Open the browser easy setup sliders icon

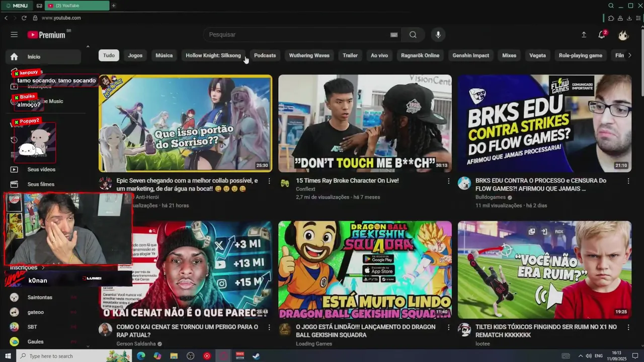(x=638, y=18)
